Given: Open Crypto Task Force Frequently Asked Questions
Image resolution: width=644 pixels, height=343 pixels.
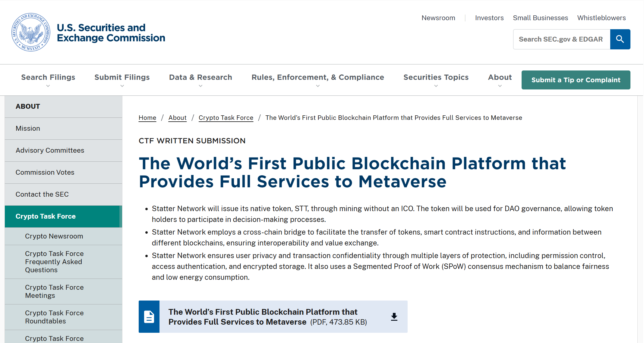Looking at the screenshot, I should pos(63,262).
